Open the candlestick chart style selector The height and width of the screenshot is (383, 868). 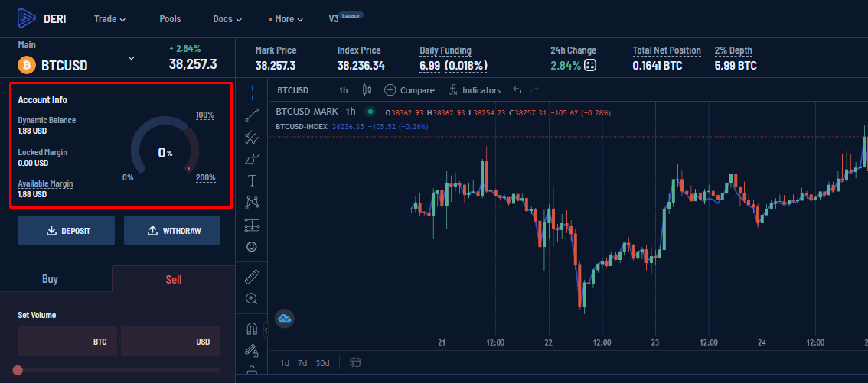[367, 90]
